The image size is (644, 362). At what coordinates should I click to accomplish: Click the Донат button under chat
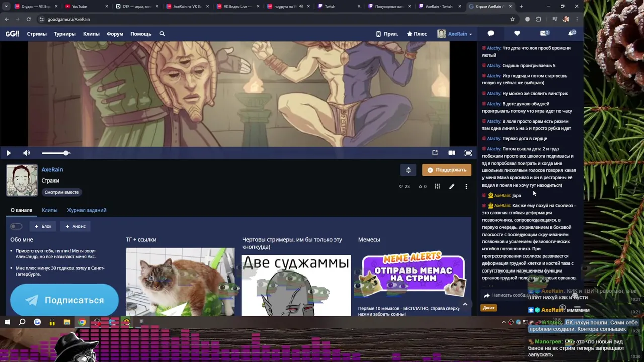489,308
